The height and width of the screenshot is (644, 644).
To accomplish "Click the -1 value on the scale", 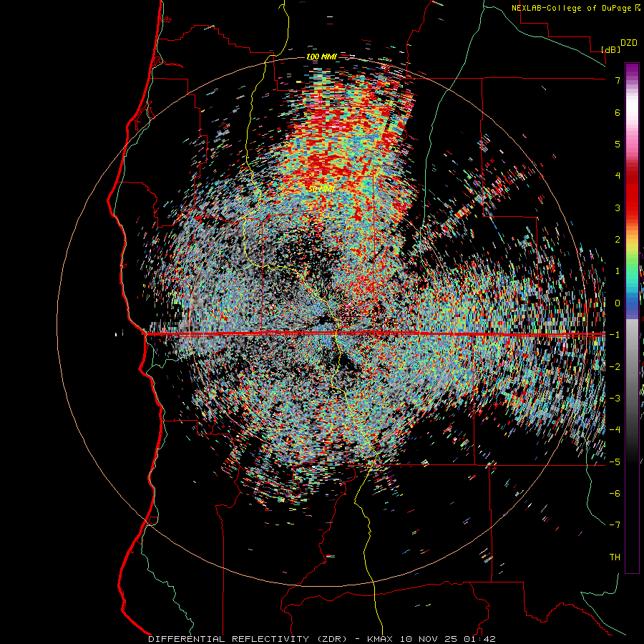I will tap(615, 335).
